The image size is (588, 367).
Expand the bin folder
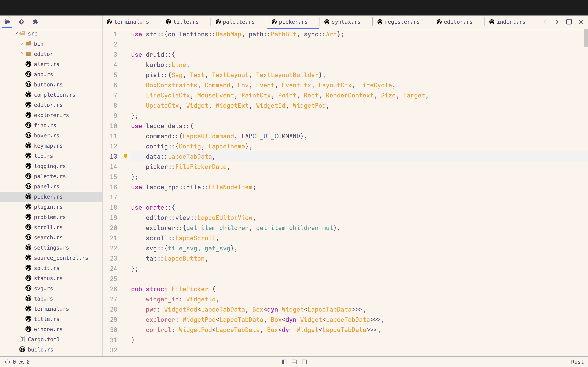22,44
